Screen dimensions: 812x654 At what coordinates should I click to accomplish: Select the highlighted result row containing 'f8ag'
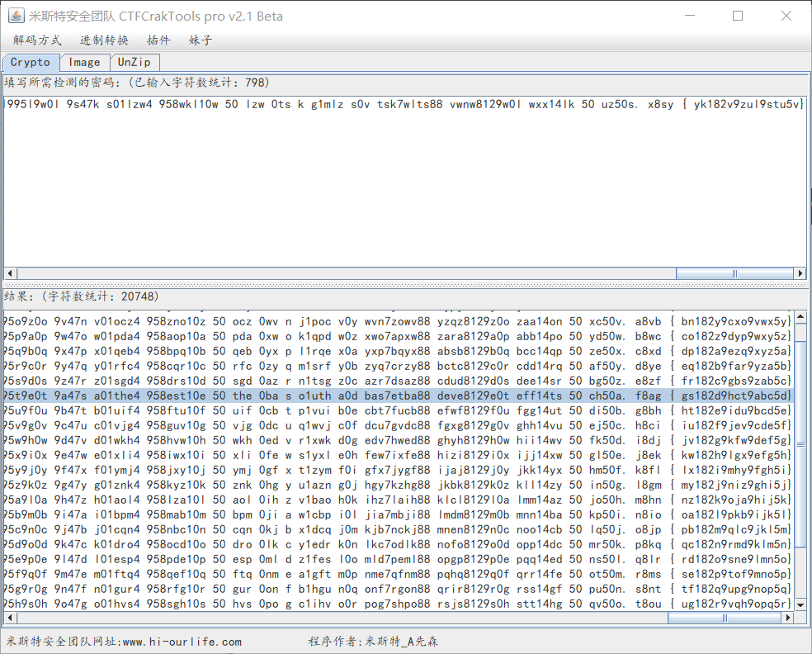click(399, 396)
